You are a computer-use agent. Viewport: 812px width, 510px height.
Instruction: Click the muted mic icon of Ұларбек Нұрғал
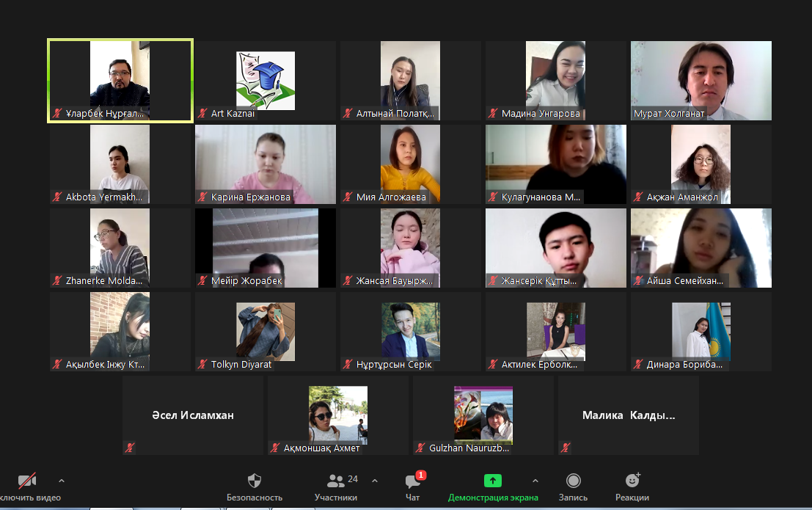click(57, 113)
